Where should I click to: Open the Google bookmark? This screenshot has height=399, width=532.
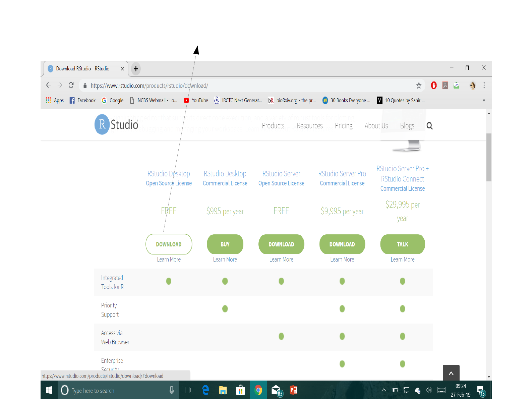click(112, 100)
